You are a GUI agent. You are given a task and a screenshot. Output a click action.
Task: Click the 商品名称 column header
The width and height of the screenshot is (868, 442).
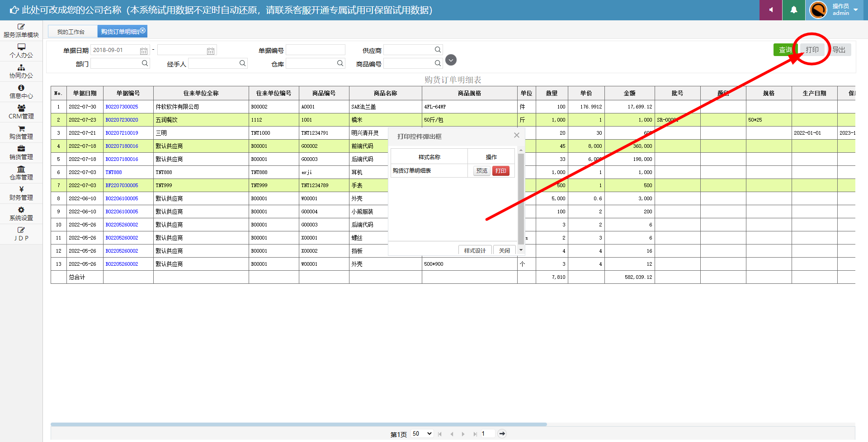(x=385, y=93)
